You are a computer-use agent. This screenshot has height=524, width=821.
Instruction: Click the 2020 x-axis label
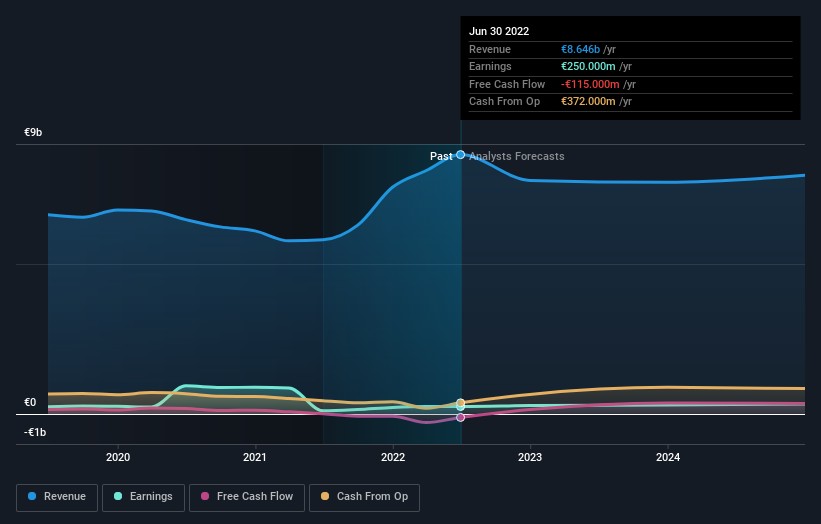pos(118,457)
